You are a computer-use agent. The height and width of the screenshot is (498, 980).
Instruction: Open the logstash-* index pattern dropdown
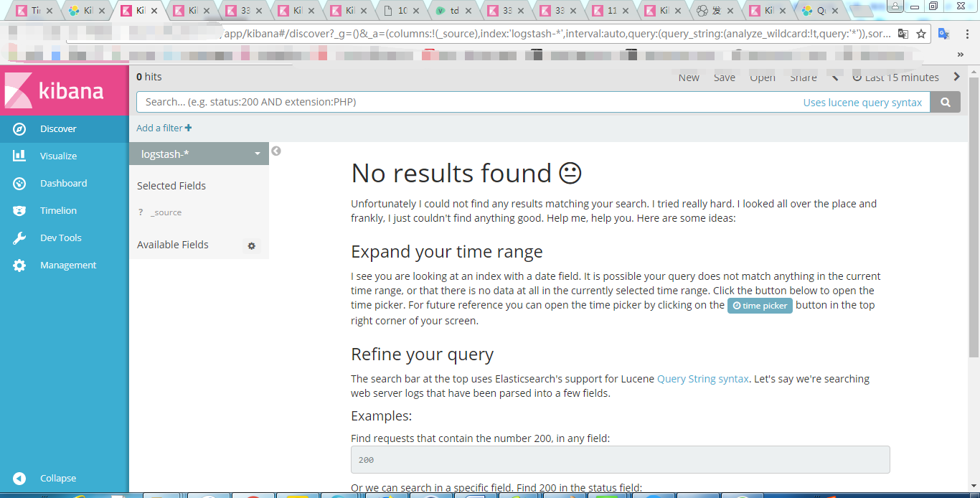pyautogui.click(x=199, y=154)
